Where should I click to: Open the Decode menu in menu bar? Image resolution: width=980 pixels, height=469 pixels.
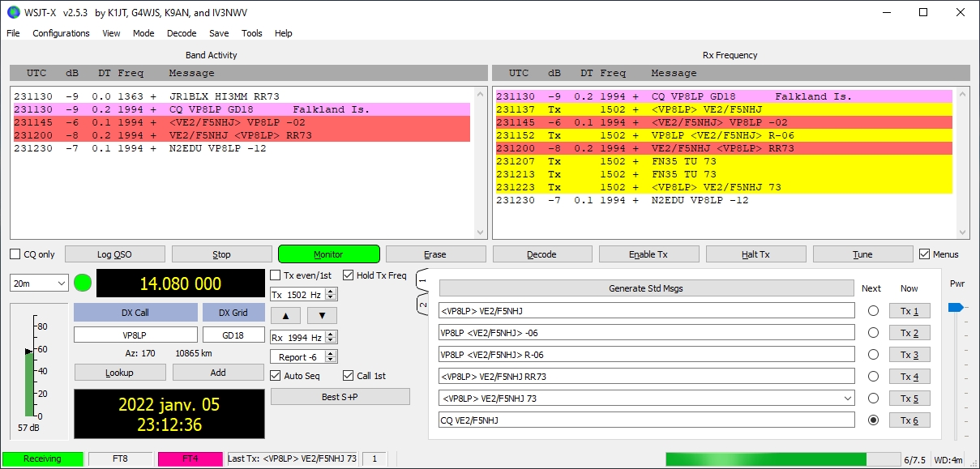tap(182, 33)
